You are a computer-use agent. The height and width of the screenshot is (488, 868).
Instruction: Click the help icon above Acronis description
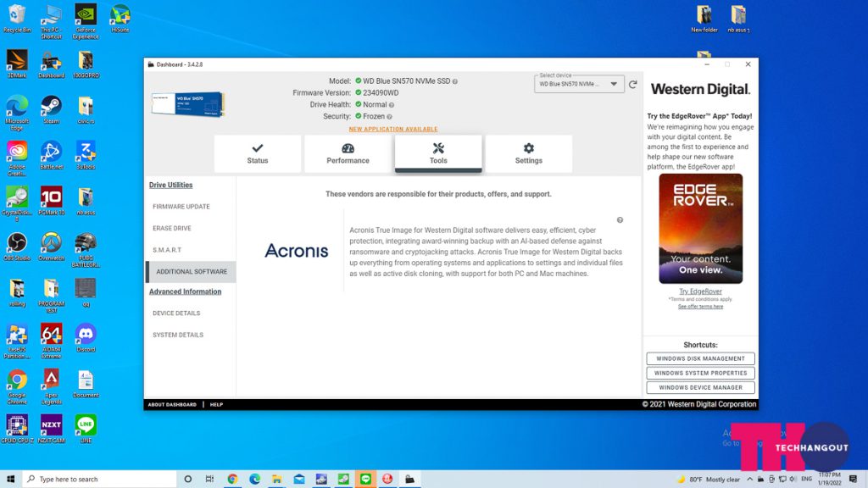click(x=620, y=220)
